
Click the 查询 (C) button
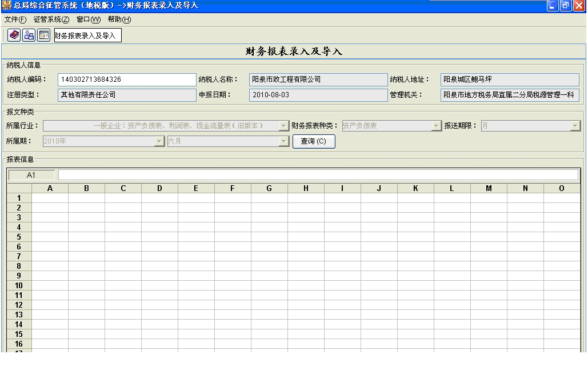[314, 141]
